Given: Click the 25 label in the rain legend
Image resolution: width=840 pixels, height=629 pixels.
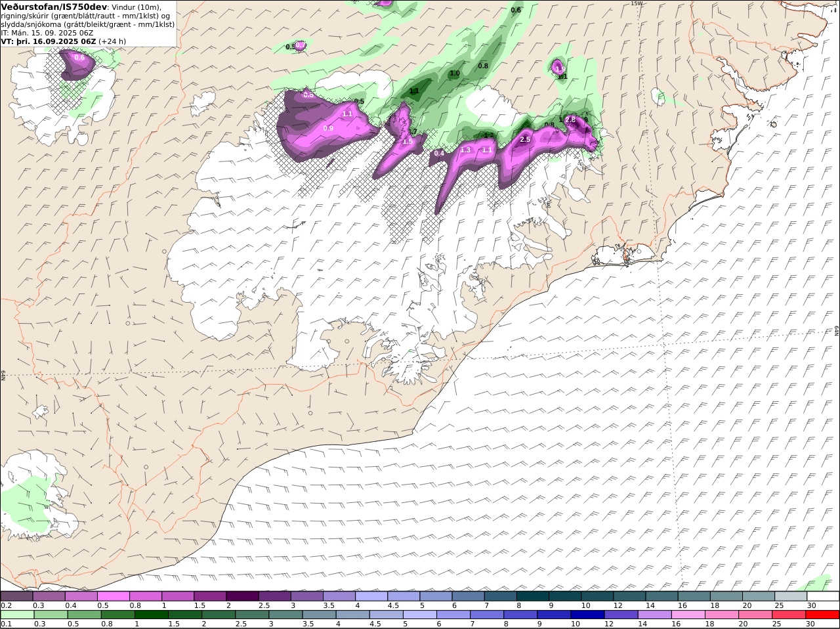Looking at the screenshot, I should coord(778,624).
